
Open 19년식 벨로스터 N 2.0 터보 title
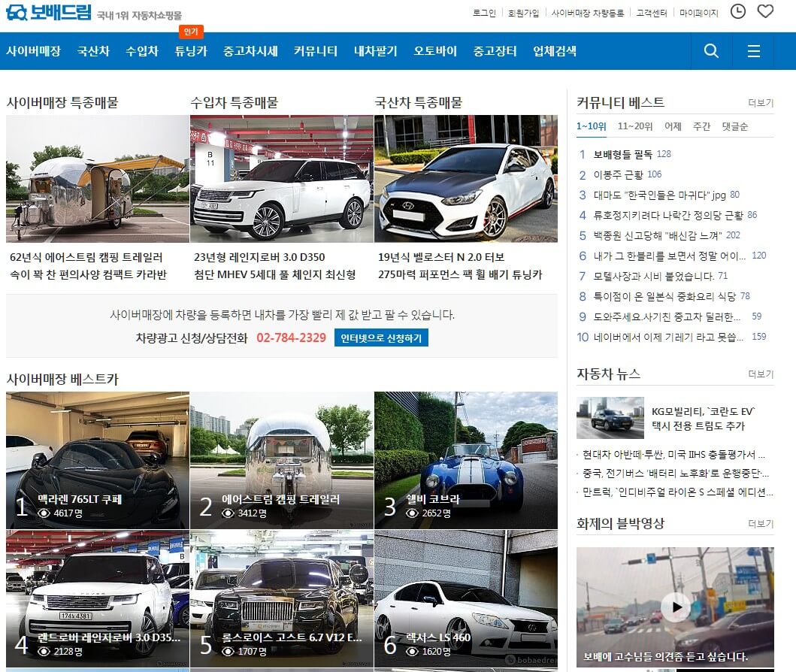coord(441,257)
